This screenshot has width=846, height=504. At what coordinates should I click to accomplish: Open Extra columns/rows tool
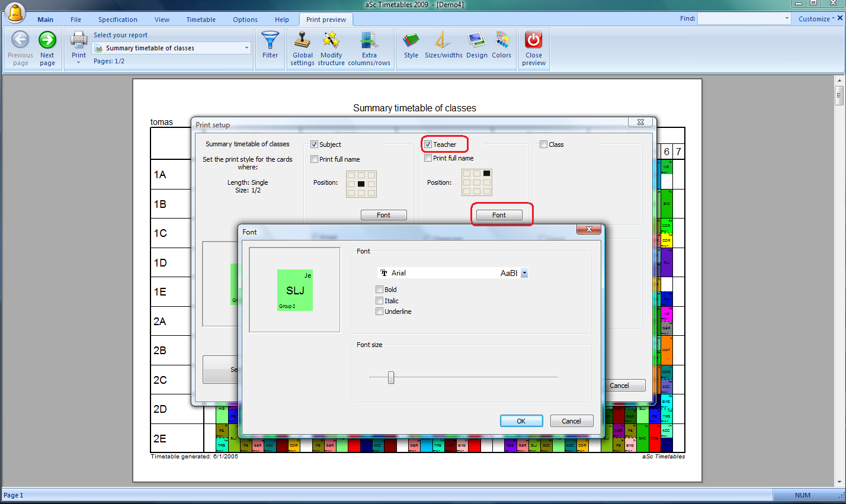pos(369,41)
